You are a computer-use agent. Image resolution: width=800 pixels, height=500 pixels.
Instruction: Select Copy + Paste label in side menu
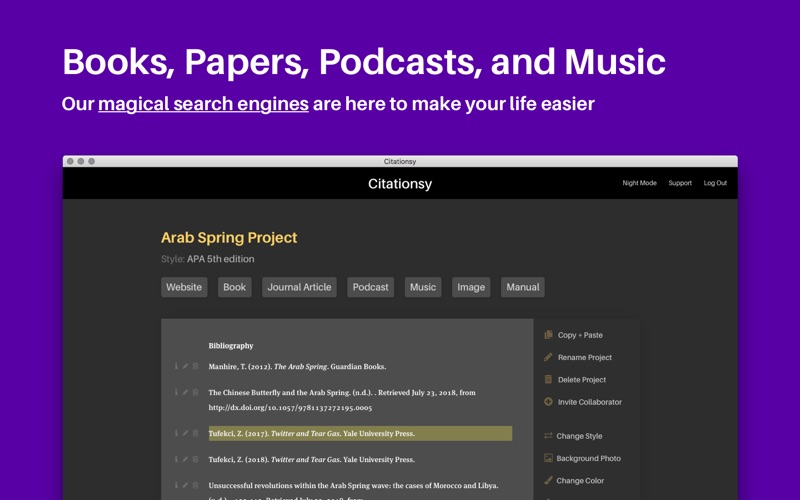(x=580, y=335)
